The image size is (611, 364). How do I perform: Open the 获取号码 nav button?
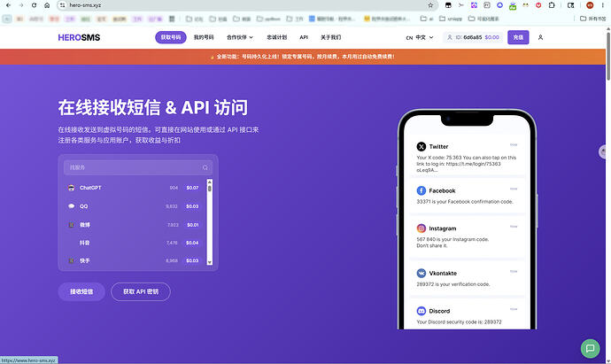(x=171, y=37)
